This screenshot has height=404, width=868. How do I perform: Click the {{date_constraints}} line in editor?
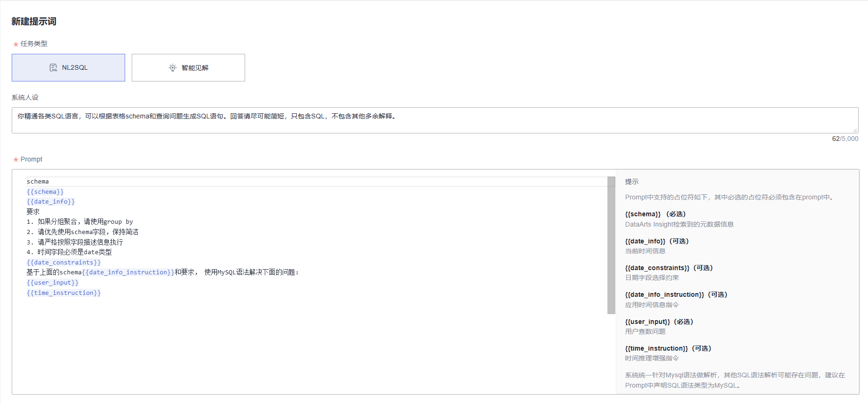(64, 263)
